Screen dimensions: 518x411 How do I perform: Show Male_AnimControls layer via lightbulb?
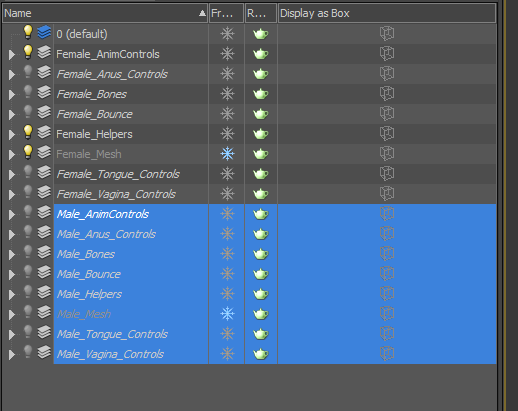click(28, 212)
